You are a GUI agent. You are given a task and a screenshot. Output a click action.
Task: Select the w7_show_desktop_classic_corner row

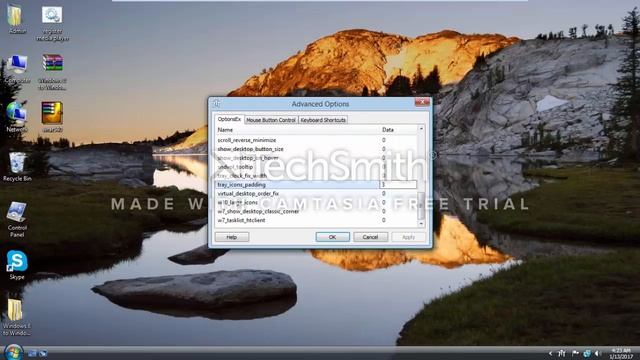coord(316,211)
